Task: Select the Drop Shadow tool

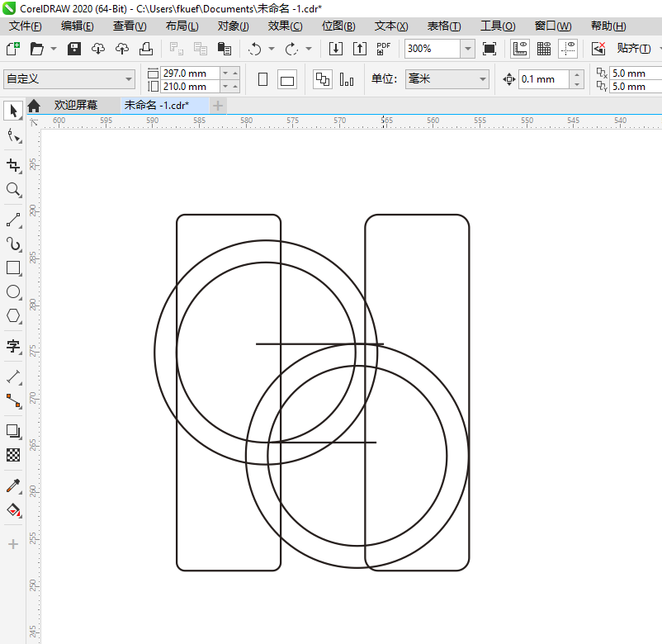Action: pyautogui.click(x=13, y=431)
